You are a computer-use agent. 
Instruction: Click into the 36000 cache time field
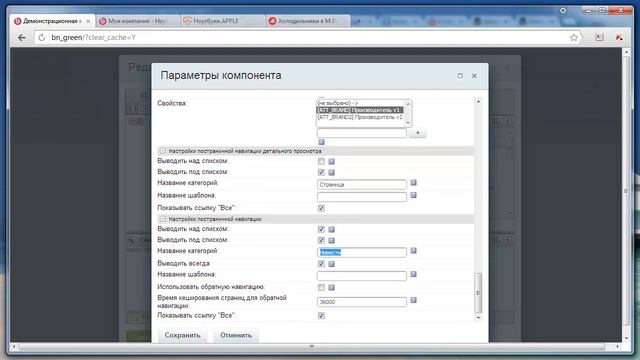362,302
